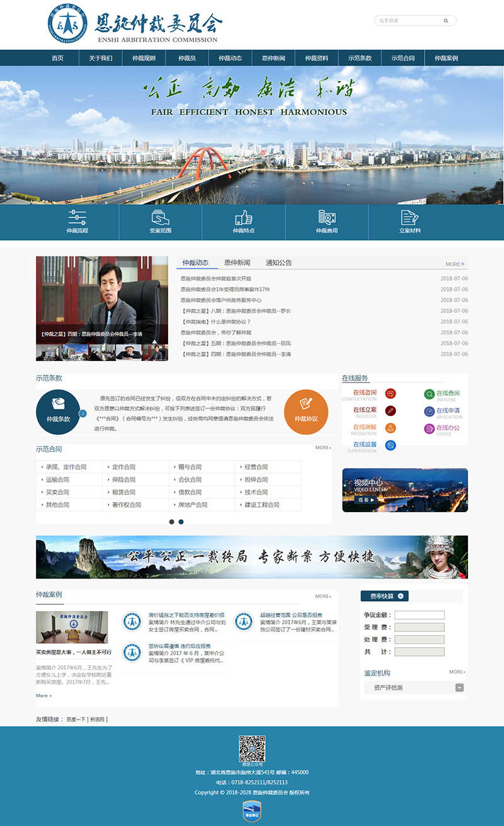This screenshot has width=504, height=826.
Task: Select the second carousel dot under 示范合同
Action: click(181, 522)
